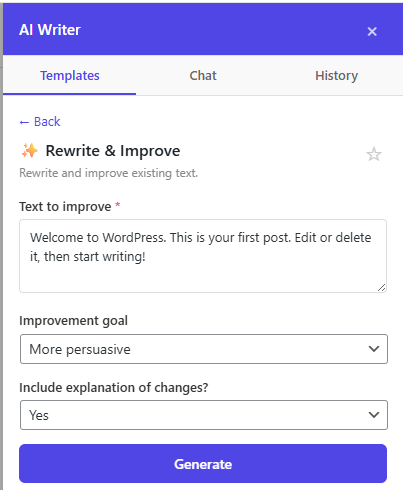Click the Include explanation of changes label
The height and width of the screenshot is (490, 403).
coord(114,388)
